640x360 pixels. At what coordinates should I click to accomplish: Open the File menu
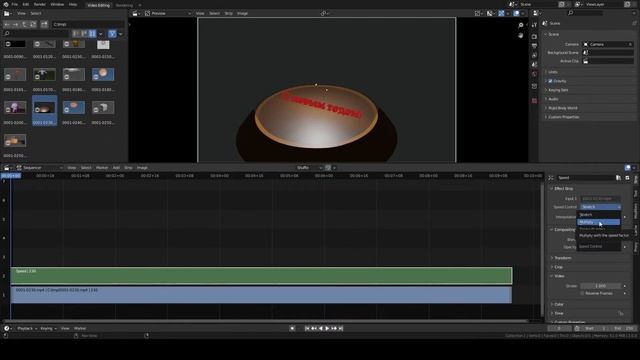pyautogui.click(x=15, y=4)
